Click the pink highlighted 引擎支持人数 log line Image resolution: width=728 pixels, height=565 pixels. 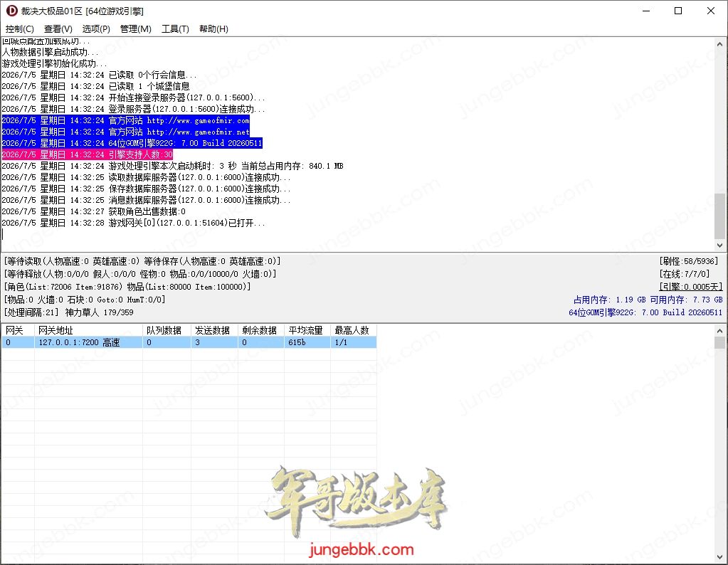(88, 154)
